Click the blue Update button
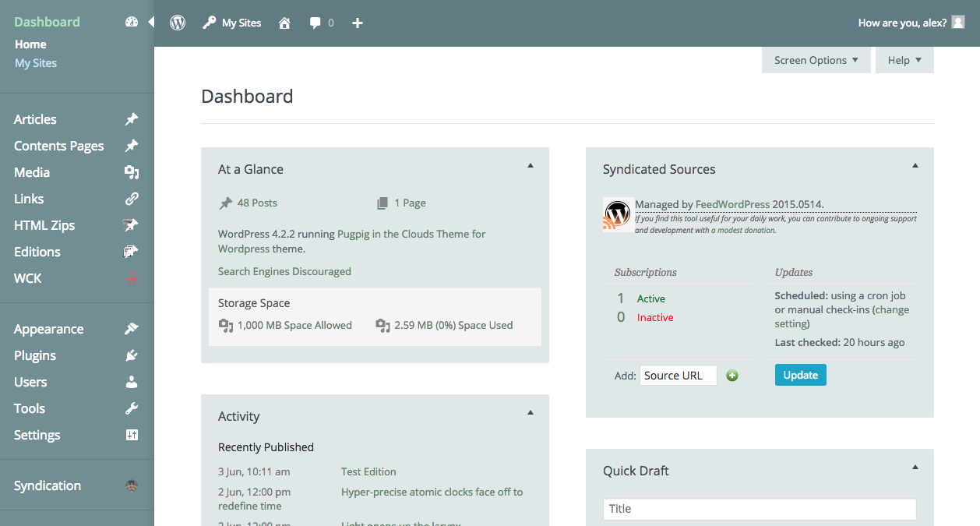This screenshot has width=980, height=526. tap(800, 375)
